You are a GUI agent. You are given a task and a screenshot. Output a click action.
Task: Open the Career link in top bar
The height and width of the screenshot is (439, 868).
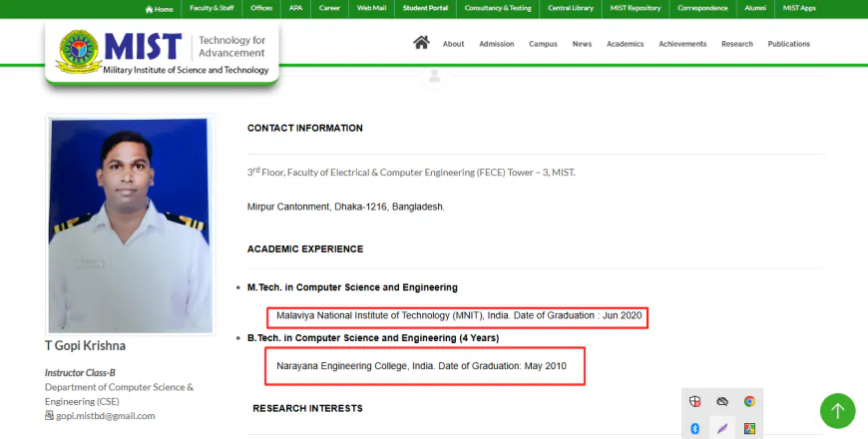(x=329, y=8)
